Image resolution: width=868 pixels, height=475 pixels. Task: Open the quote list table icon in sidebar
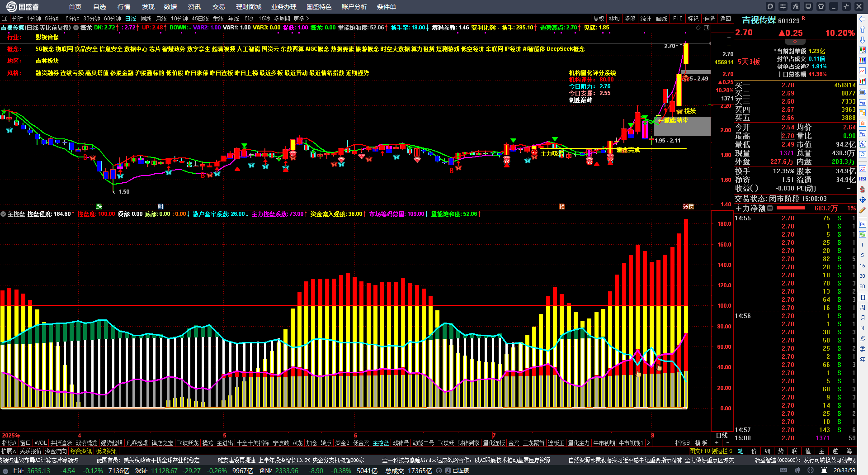[x=863, y=61]
